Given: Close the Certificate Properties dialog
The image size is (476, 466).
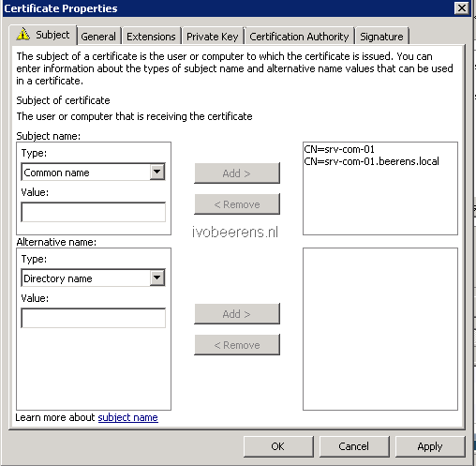Looking at the screenshot, I should click(462, 8).
